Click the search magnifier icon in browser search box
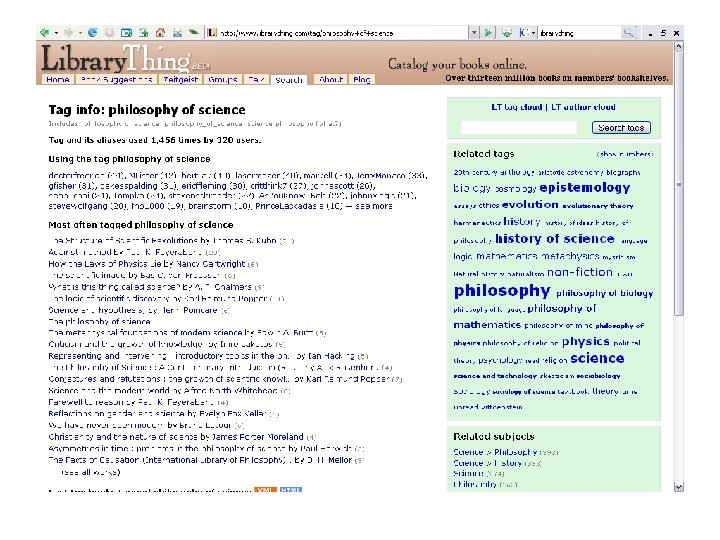The width and height of the screenshot is (720, 540). [x=629, y=33]
